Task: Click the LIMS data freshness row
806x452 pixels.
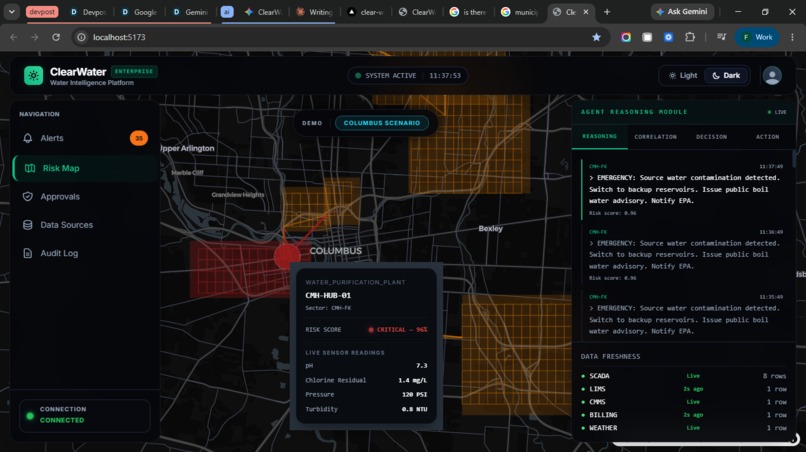Action: [684, 389]
